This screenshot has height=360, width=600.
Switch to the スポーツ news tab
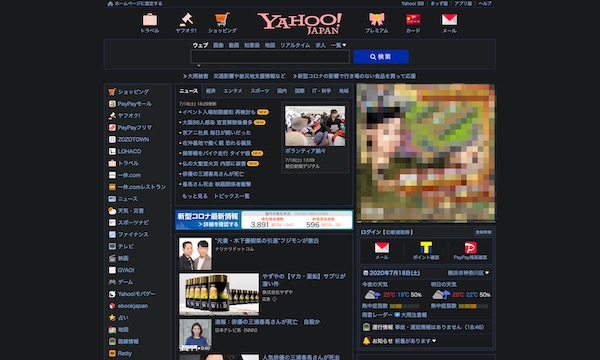tap(260, 91)
